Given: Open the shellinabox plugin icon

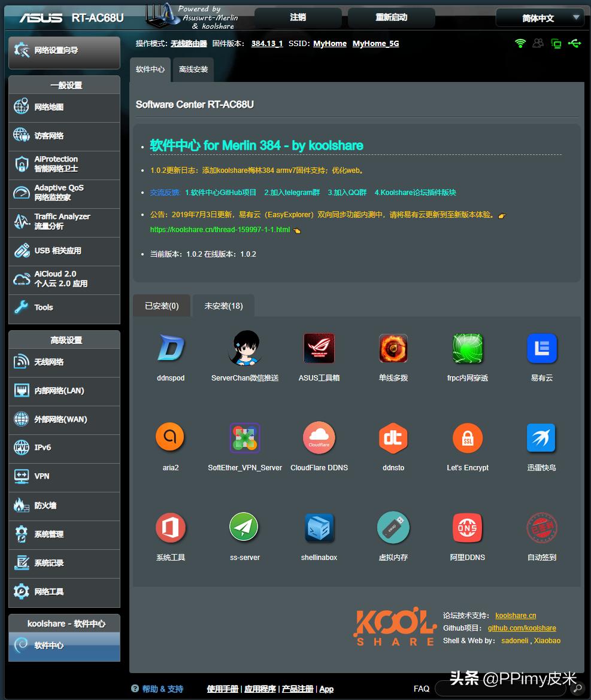Looking at the screenshot, I should pos(319,528).
